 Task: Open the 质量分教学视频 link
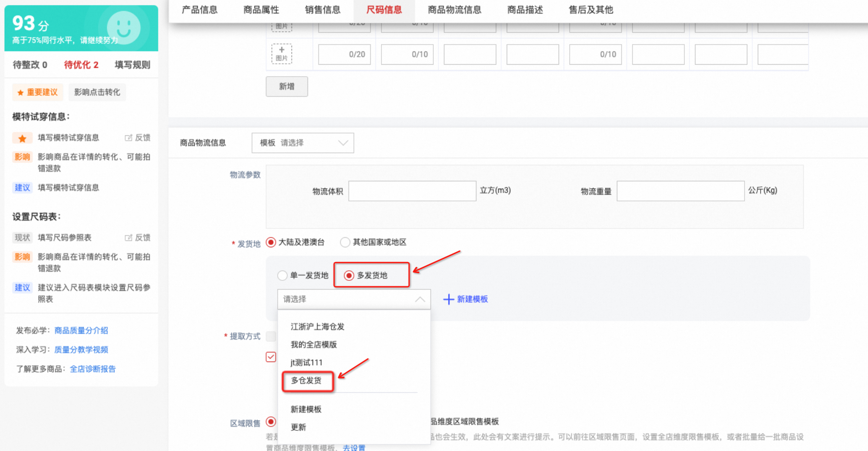coord(81,350)
